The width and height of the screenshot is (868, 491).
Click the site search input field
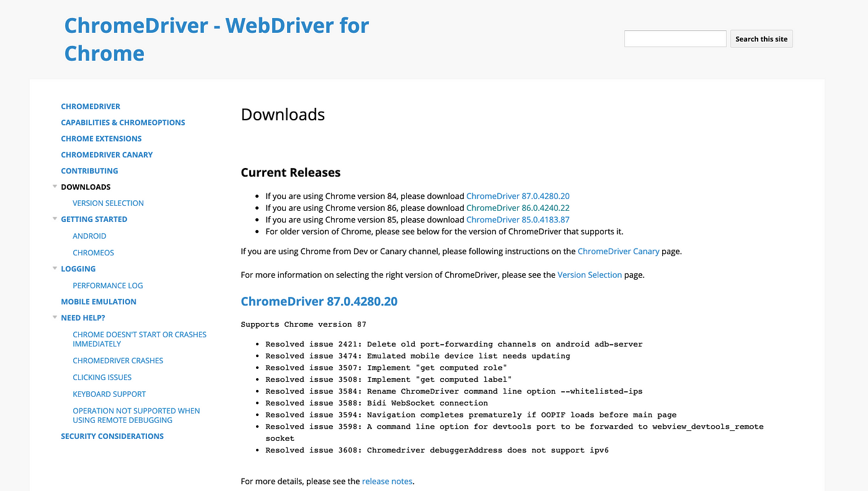(x=675, y=38)
